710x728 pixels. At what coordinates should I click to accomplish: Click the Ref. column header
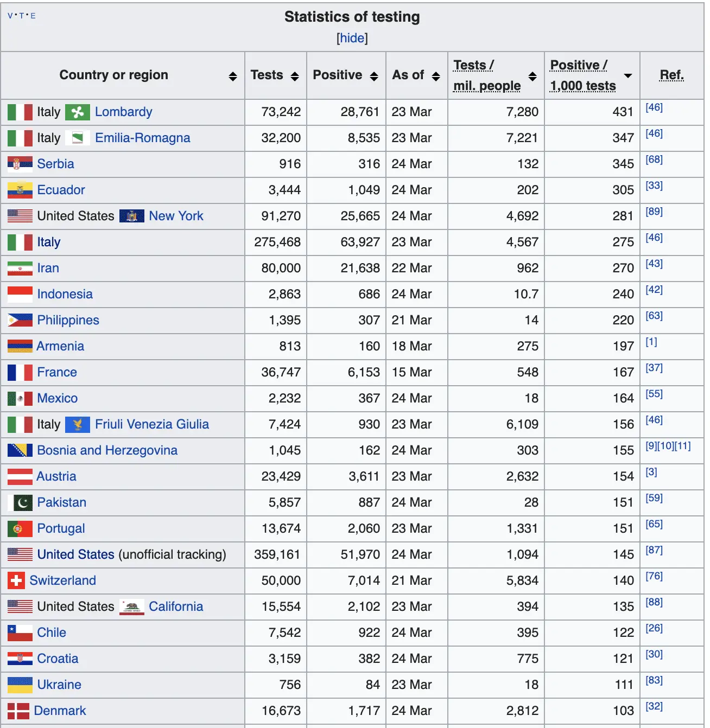point(671,75)
